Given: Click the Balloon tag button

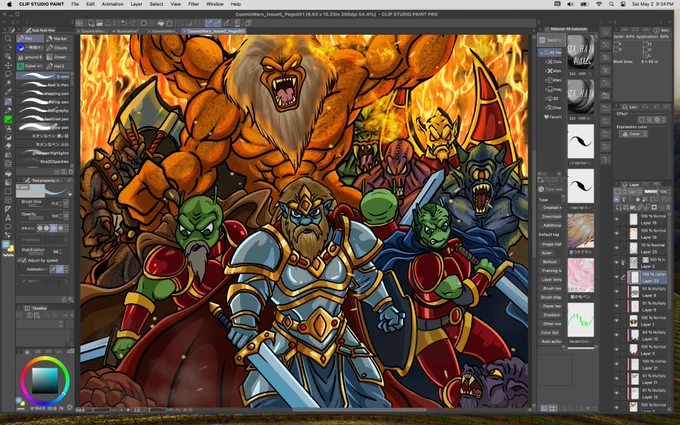Looking at the screenshot, I should tap(549, 262).
